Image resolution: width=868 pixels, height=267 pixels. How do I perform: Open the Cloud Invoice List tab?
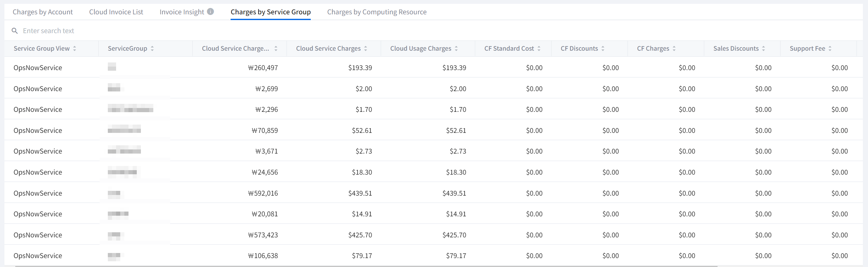click(x=116, y=12)
